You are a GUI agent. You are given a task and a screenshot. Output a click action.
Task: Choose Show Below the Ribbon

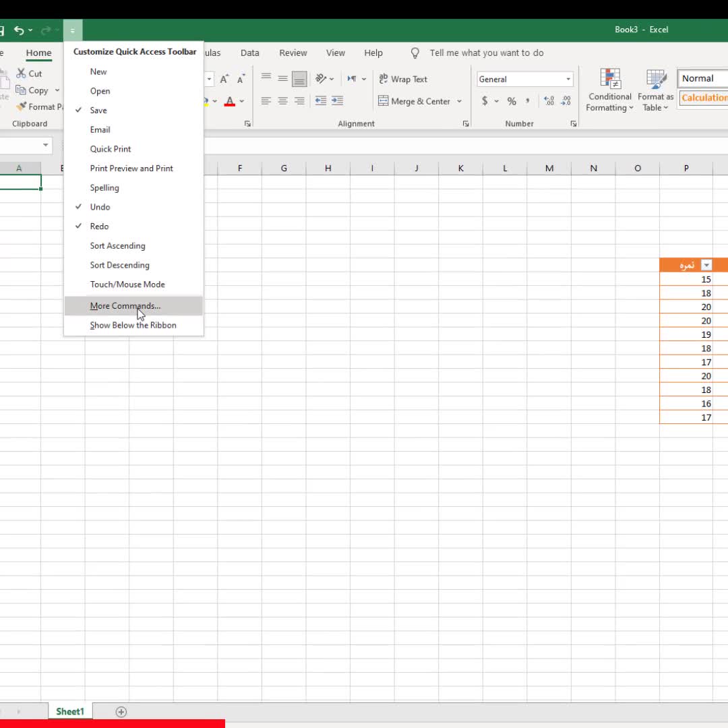[x=133, y=326]
